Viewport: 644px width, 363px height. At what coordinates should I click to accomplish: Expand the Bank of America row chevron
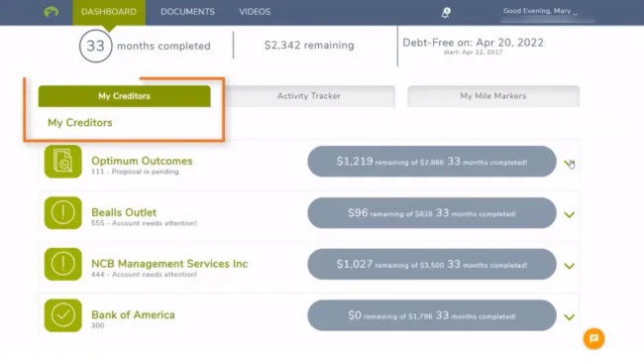click(x=569, y=317)
